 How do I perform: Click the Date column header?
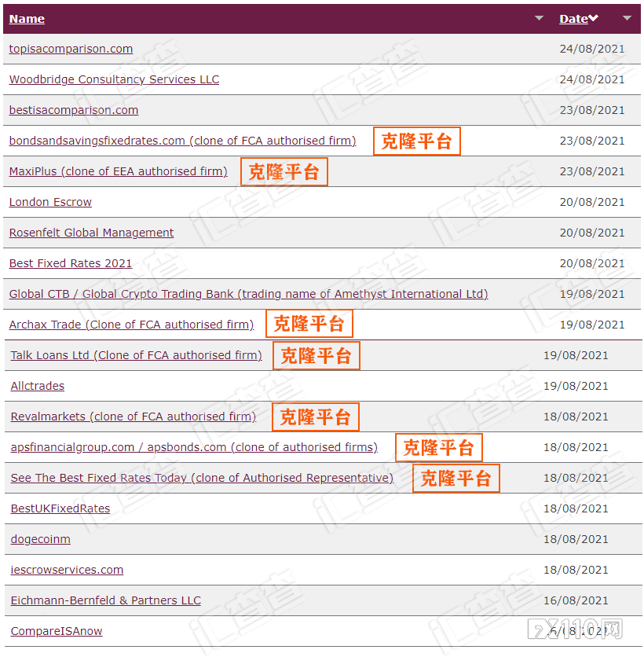576,18
